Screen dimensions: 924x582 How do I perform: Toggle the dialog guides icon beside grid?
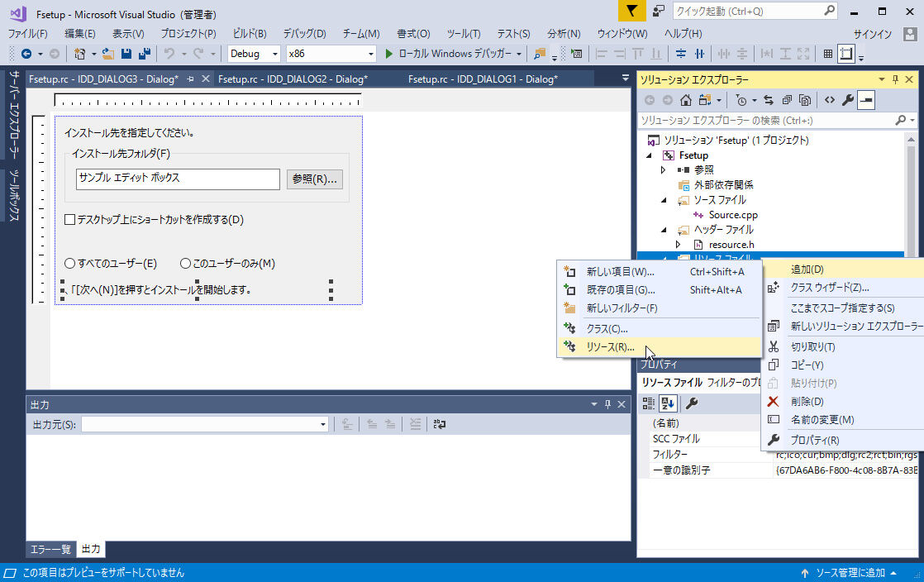click(846, 54)
